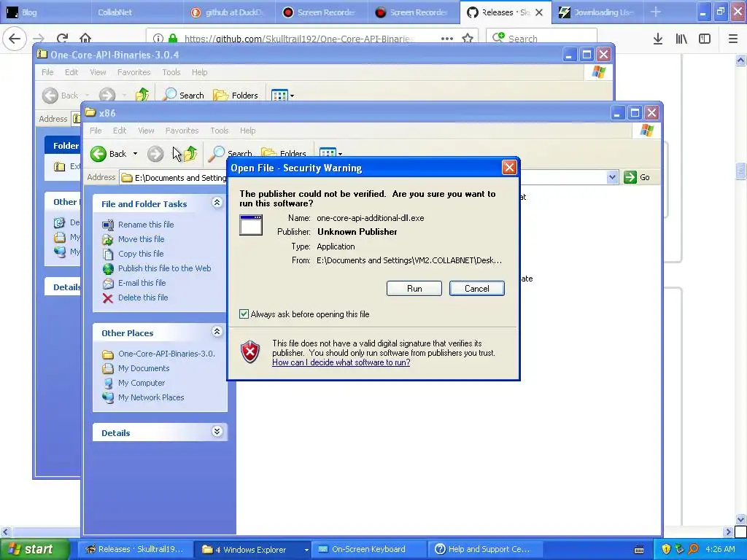Click Copy this file task

tap(141, 254)
